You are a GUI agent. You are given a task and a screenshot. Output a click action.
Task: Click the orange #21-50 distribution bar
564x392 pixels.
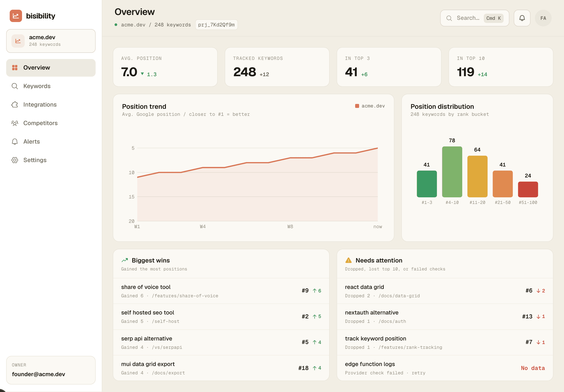click(503, 184)
